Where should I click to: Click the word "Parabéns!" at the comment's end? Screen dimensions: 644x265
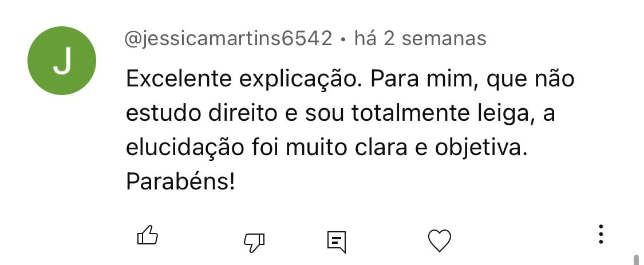[x=180, y=182]
